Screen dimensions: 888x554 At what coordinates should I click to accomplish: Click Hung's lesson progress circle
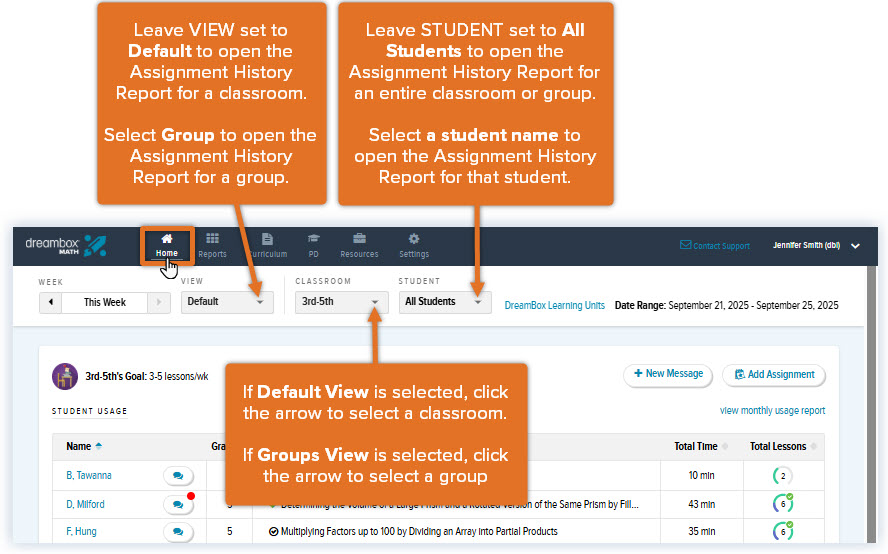click(783, 531)
